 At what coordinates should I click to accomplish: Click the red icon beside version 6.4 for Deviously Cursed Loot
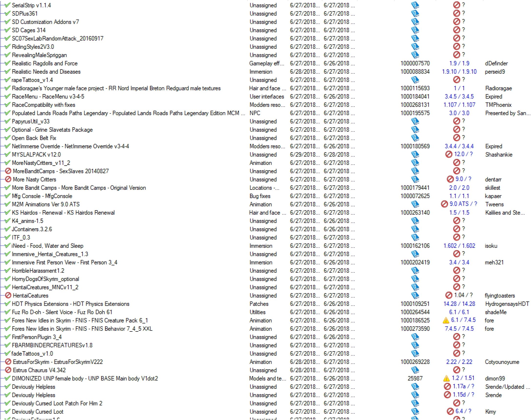pos(450,411)
